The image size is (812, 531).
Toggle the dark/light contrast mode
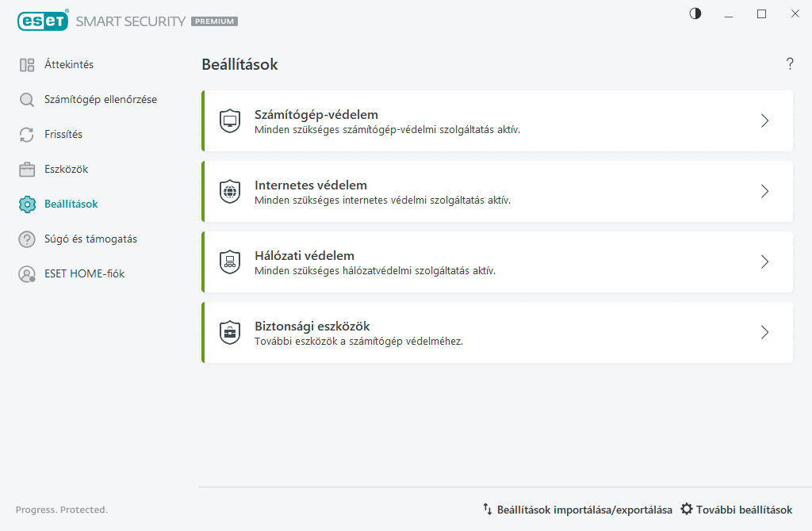pyautogui.click(x=695, y=13)
